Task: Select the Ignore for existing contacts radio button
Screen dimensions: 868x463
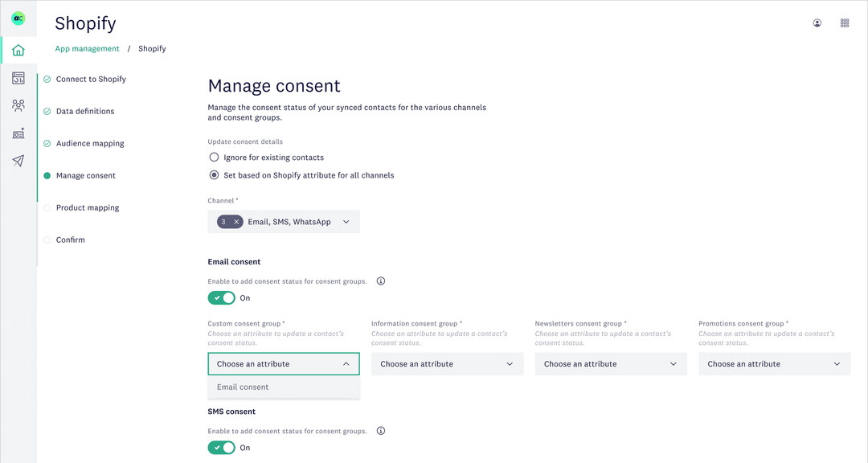Action: point(214,157)
